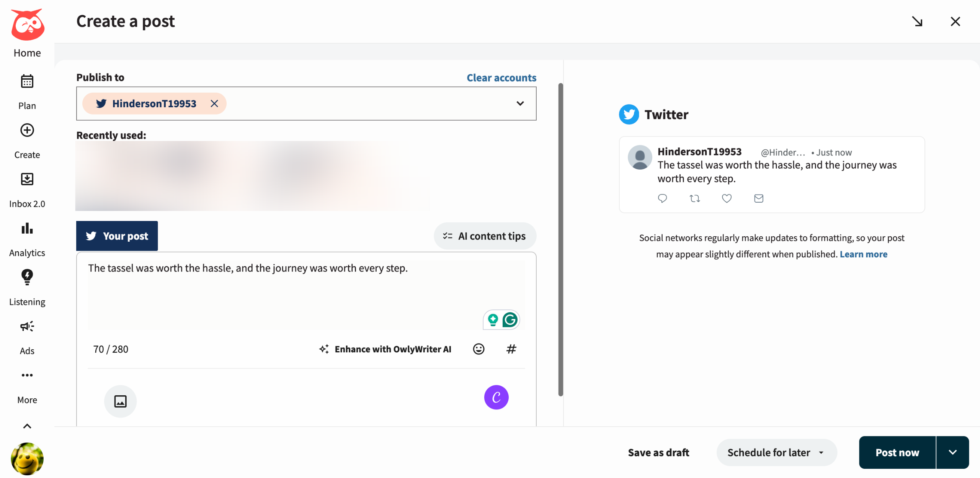
Task: Add media with the image icon
Action: point(120,401)
